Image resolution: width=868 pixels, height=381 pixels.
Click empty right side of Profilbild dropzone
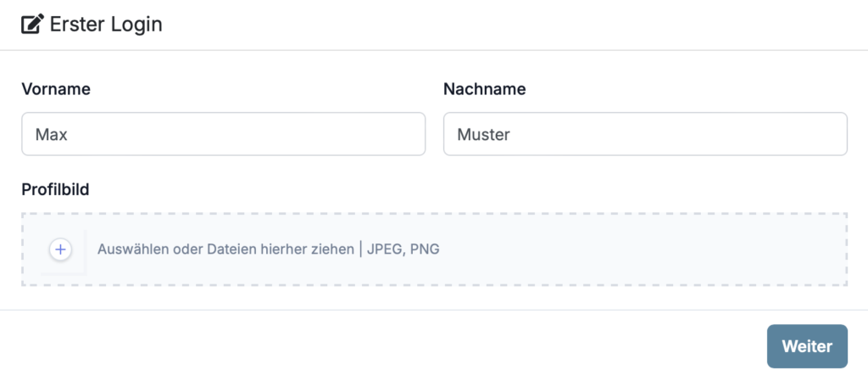[661, 249]
